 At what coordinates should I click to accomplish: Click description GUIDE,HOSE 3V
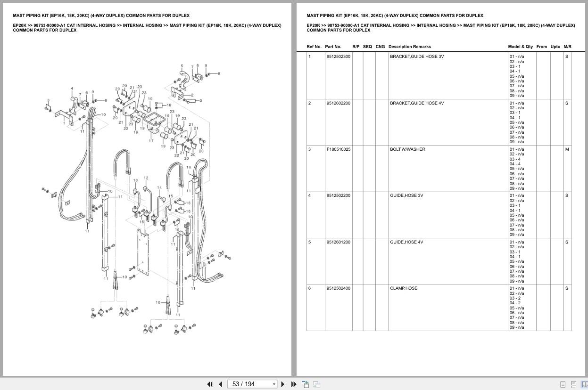coord(406,195)
